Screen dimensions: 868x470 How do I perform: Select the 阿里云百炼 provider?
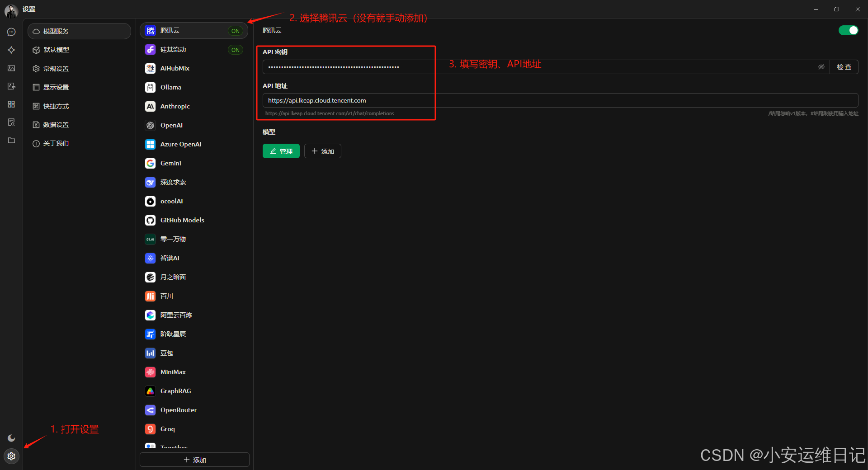(193, 315)
